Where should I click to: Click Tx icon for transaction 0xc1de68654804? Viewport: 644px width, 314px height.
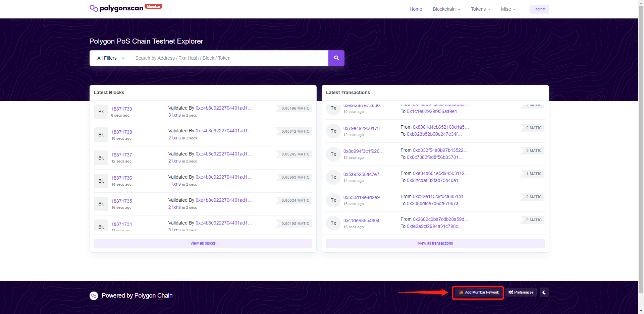point(333,223)
